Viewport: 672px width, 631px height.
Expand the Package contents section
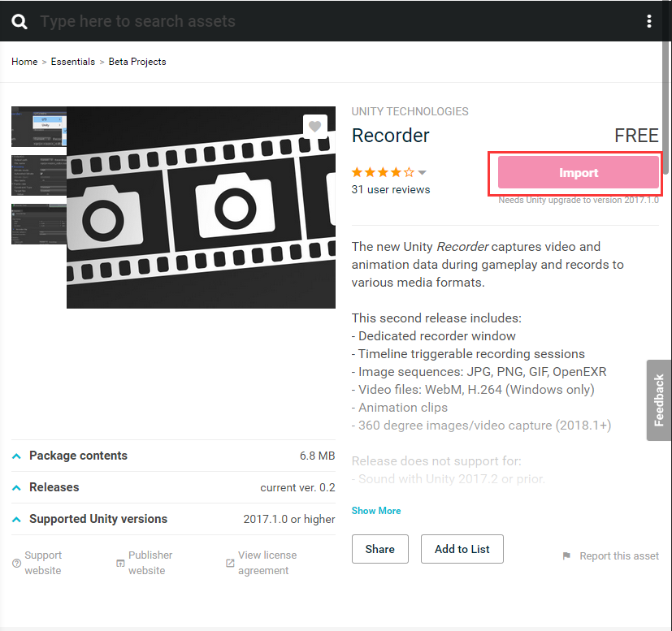click(173, 456)
